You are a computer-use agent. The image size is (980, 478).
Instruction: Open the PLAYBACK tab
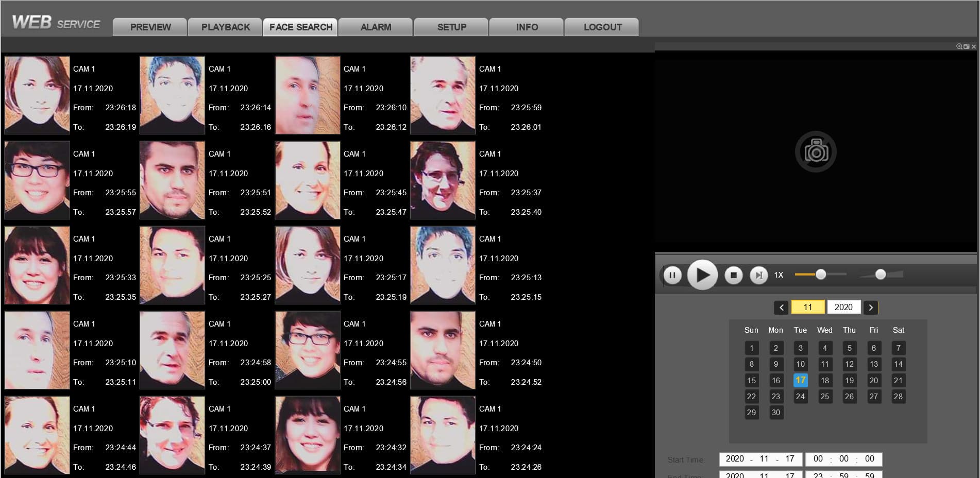(x=225, y=27)
